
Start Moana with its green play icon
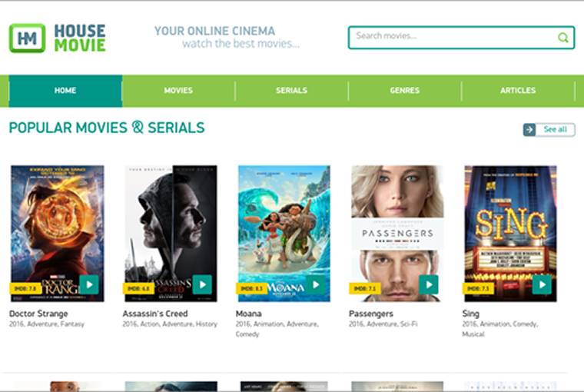point(316,284)
